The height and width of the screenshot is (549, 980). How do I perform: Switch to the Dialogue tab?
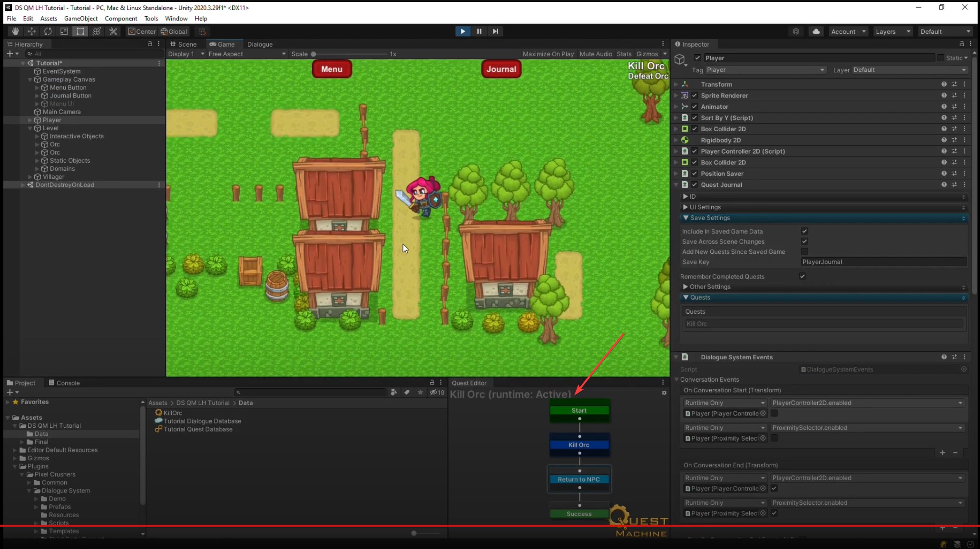point(260,44)
